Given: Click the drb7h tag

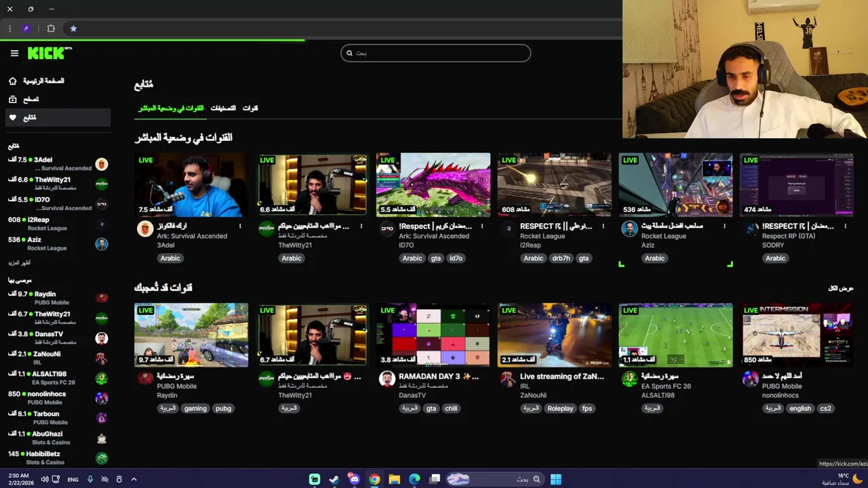Looking at the screenshot, I should coord(561,258).
